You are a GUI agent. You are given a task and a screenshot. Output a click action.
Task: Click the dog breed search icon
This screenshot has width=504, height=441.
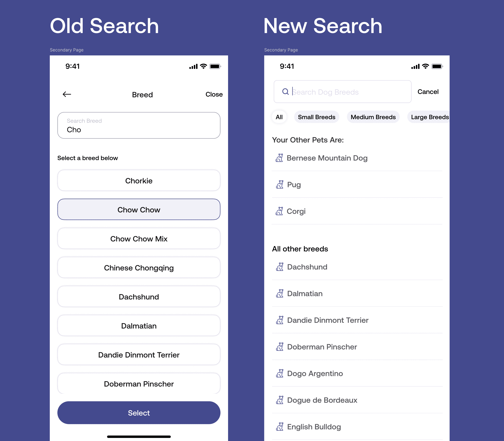click(285, 91)
